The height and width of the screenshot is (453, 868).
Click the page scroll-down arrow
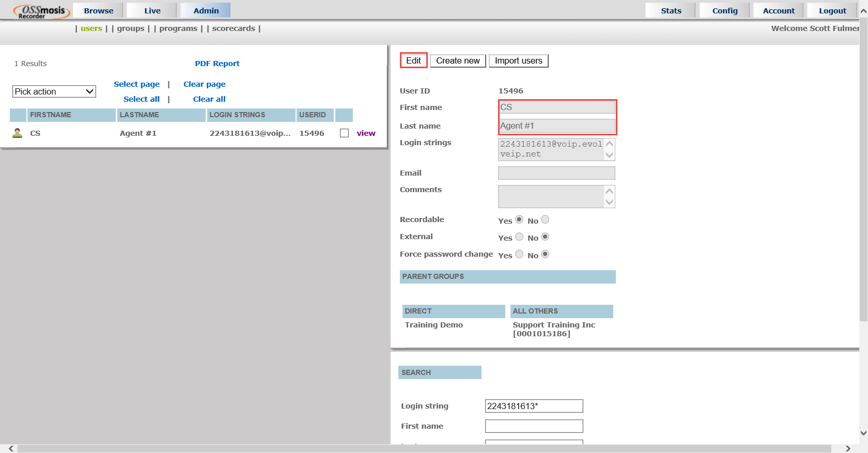pos(863,433)
